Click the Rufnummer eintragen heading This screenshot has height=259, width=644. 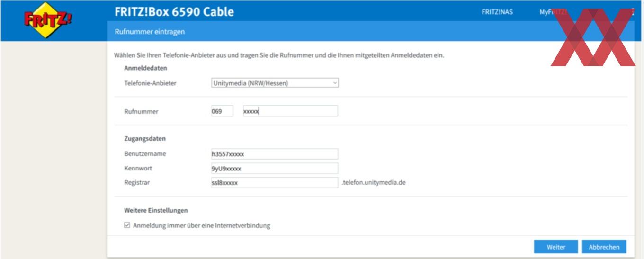coord(150,32)
